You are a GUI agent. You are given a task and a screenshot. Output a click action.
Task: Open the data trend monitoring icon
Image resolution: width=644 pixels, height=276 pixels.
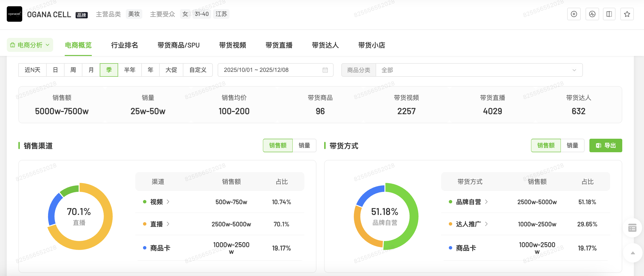click(x=592, y=14)
